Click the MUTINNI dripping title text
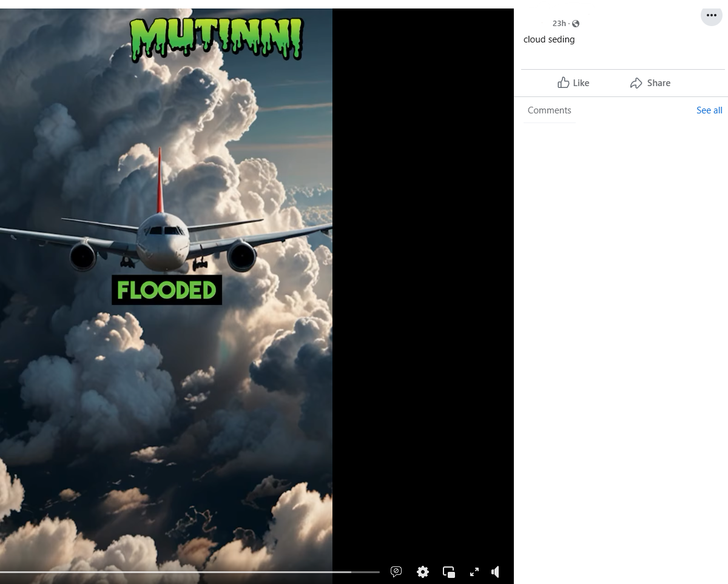Screen dimensions: 728x584 point(217,39)
